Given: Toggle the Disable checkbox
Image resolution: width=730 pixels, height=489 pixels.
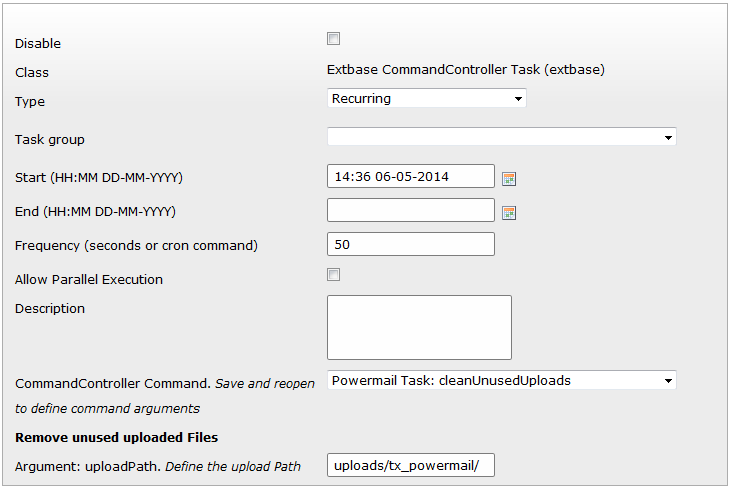Looking at the screenshot, I should pyautogui.click(x=334, y=39).
